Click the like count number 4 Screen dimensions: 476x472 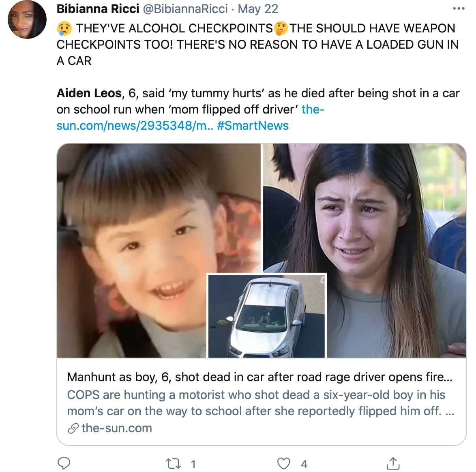point(304,464)
